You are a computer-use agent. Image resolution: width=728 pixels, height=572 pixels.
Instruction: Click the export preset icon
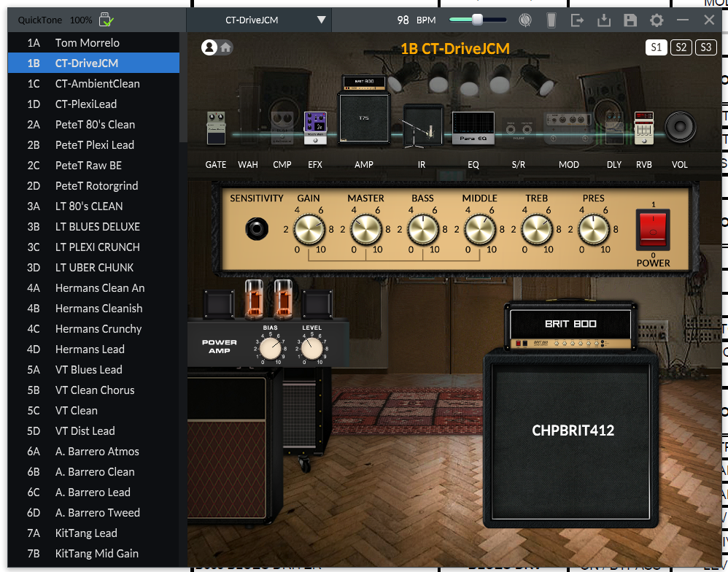click(x=577, y=20)
